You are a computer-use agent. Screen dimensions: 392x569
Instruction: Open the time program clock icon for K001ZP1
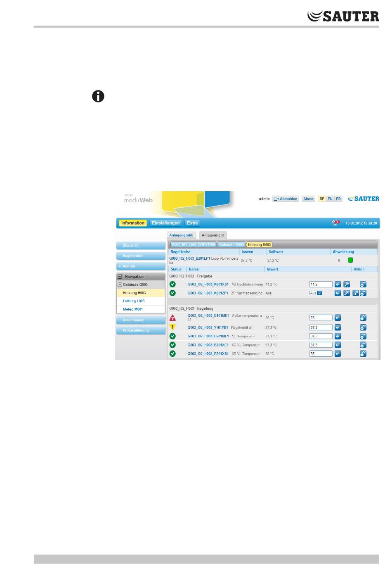356,293
